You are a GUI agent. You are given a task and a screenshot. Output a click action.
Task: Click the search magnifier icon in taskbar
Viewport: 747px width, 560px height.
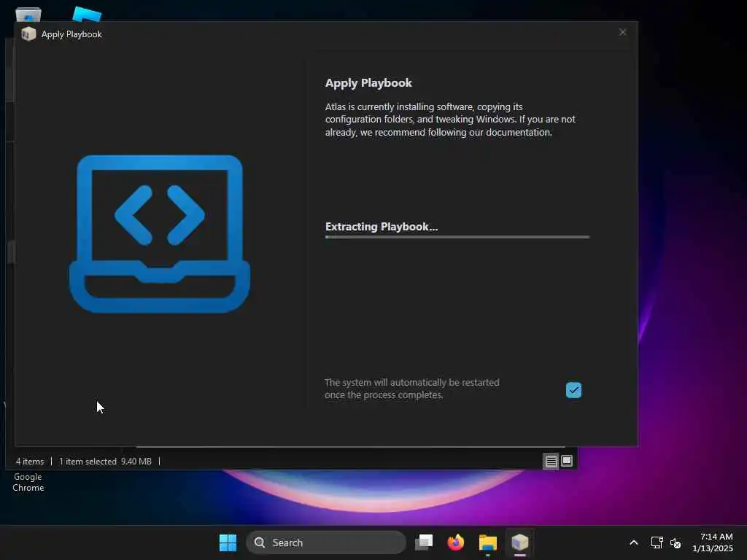[260, 542]
